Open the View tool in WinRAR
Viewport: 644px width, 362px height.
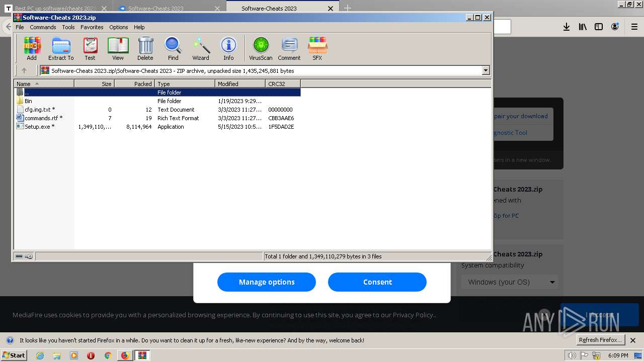pyautogui.click(x=118, y=49)
